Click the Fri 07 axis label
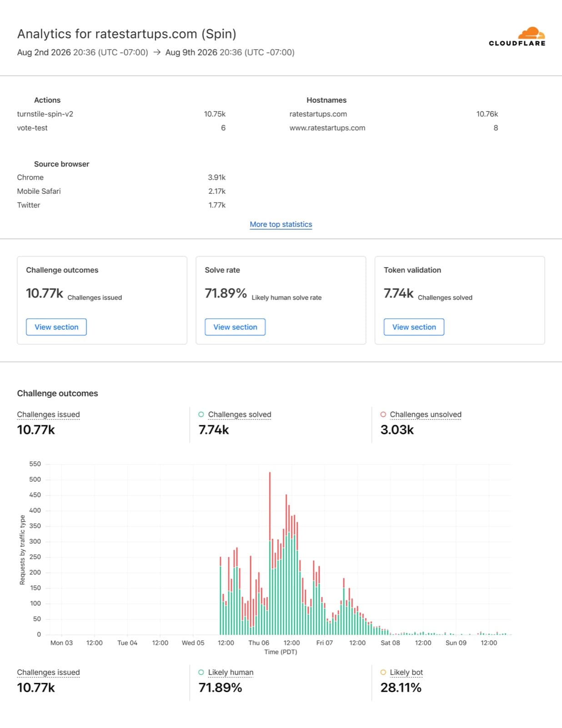The image size is (562, 728). pyautogui.click(x=325, y=643)
